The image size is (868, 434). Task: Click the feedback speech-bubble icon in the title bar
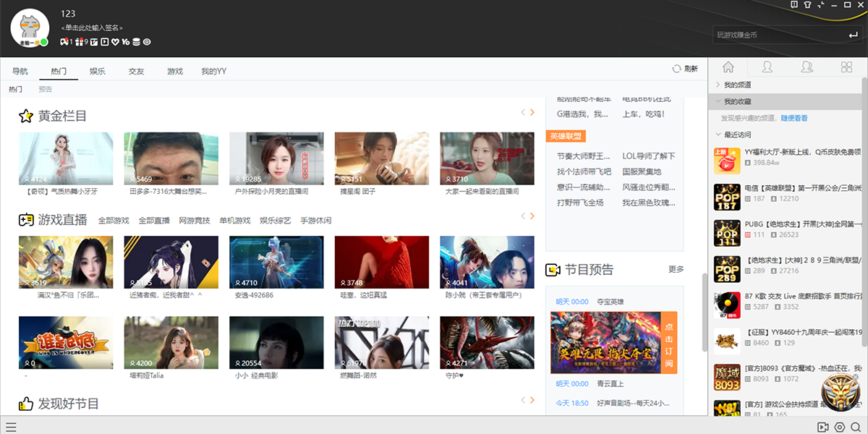[x=794, y=6]
